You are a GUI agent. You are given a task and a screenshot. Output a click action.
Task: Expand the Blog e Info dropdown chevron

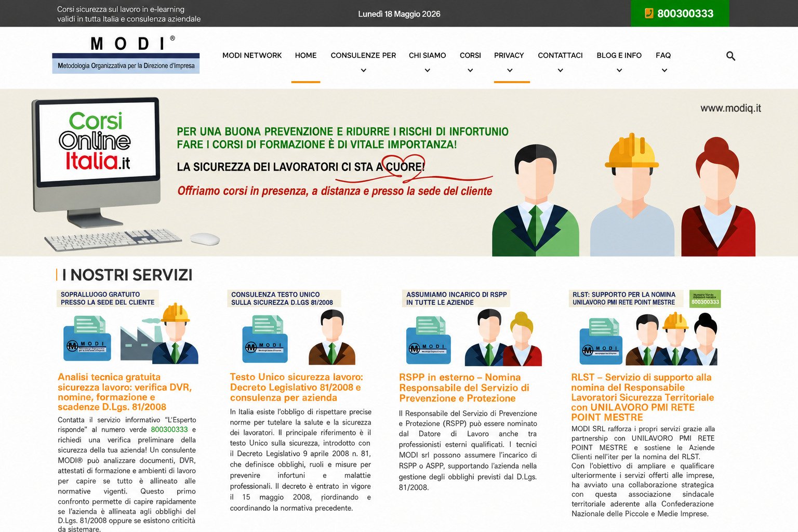tap(619, 71)
